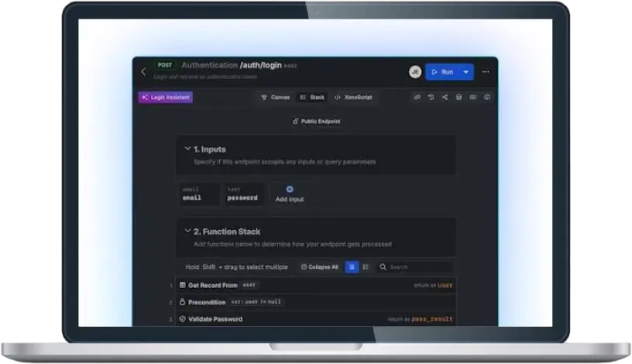Collapse the 2. Function Stack section
The image size is (632, 364).
point(187,231)
